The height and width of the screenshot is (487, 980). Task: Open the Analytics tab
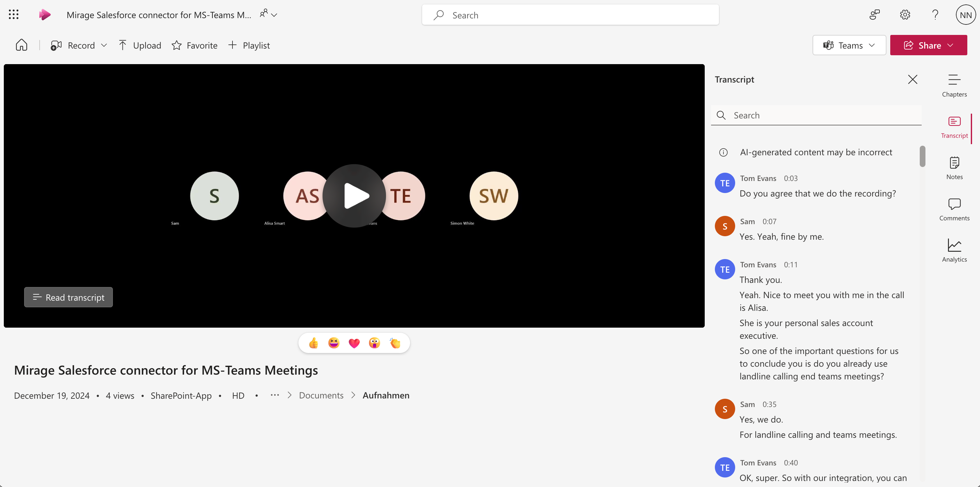[x=954, y=250]
